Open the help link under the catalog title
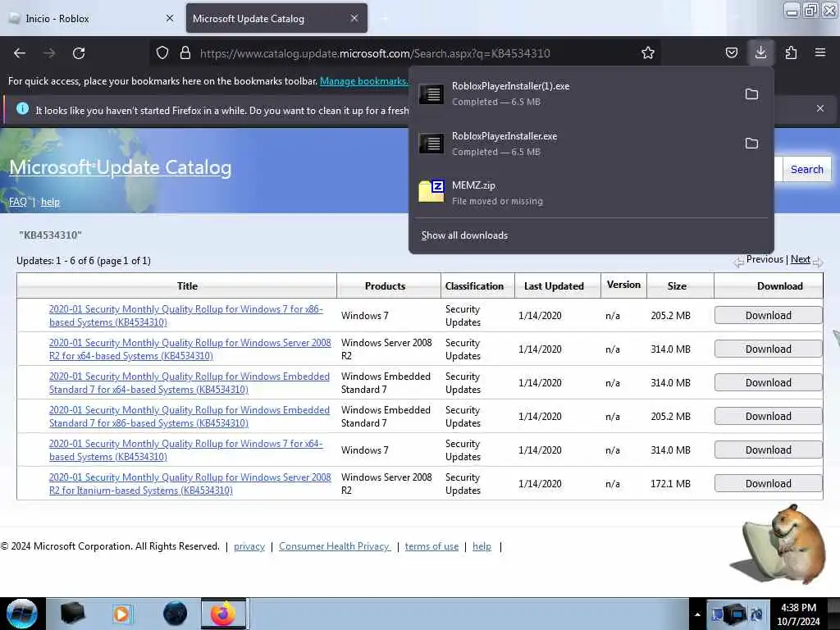This screenshot has width=840, height=630. (50, 202)
